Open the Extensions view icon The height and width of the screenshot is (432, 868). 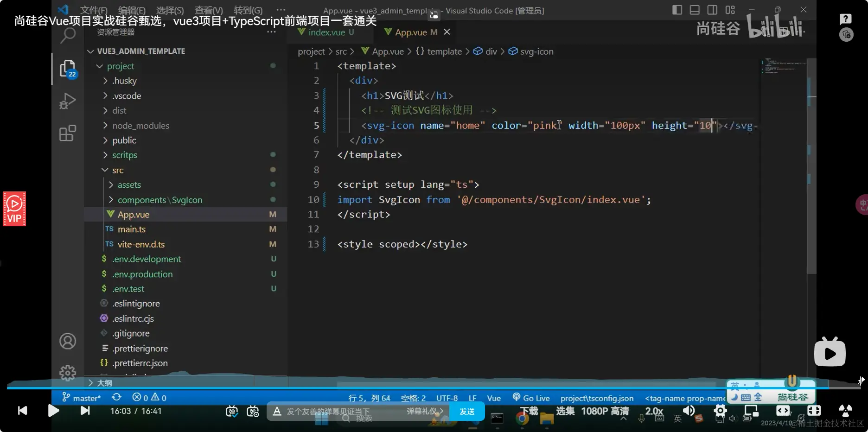[x=68, y=133]
